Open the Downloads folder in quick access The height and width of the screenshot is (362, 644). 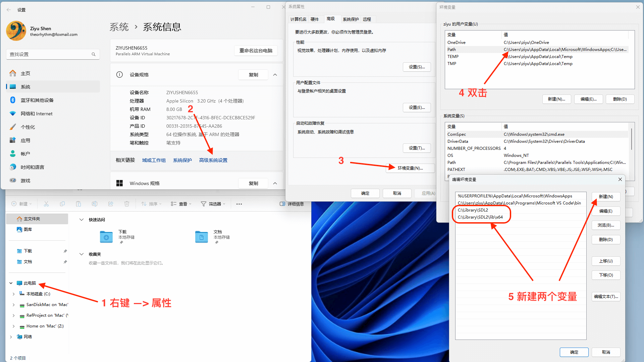(107, 237)
